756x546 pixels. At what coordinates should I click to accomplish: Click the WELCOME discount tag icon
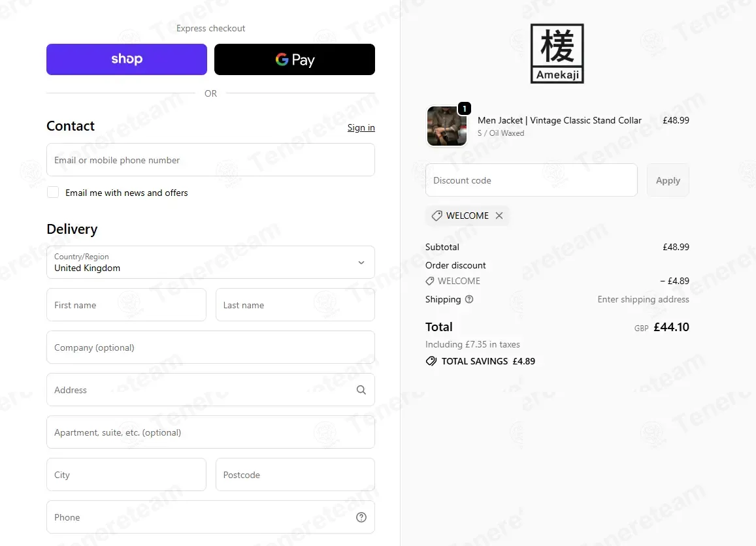(437, 216)
